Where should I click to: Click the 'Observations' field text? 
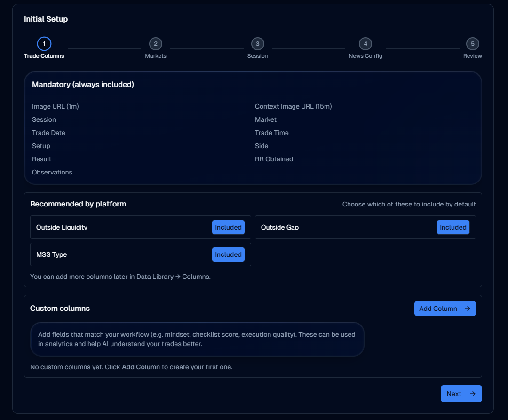pos(52,172)
